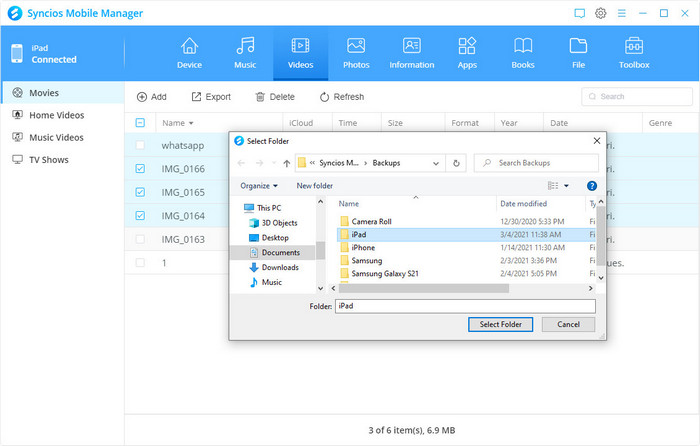Select Documents in navigation tree
700x446 pixels.
click(274, 253)
